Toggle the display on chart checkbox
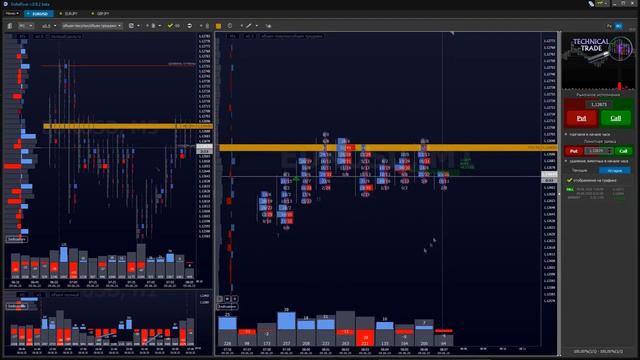The image size is (640, 360). click(x=569, y=180)
